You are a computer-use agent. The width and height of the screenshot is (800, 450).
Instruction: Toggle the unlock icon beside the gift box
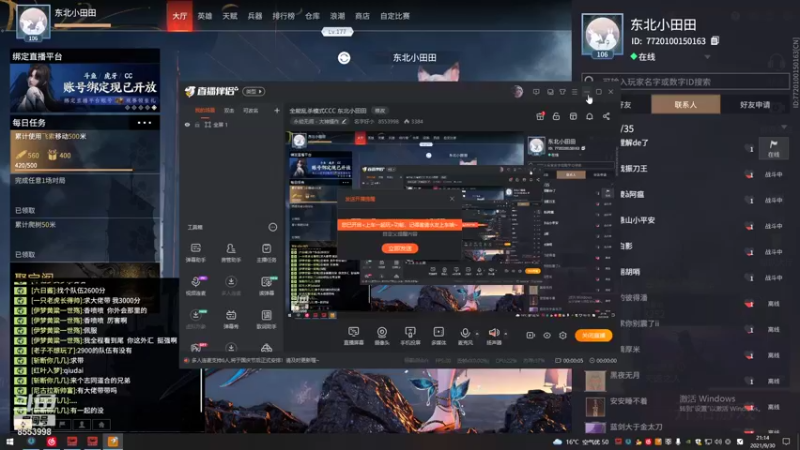(556, 116)
